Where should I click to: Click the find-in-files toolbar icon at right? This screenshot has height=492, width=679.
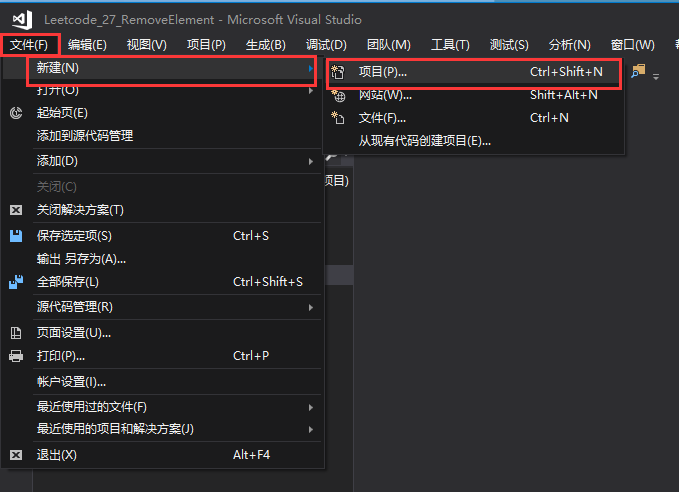(x=638, y=71)
